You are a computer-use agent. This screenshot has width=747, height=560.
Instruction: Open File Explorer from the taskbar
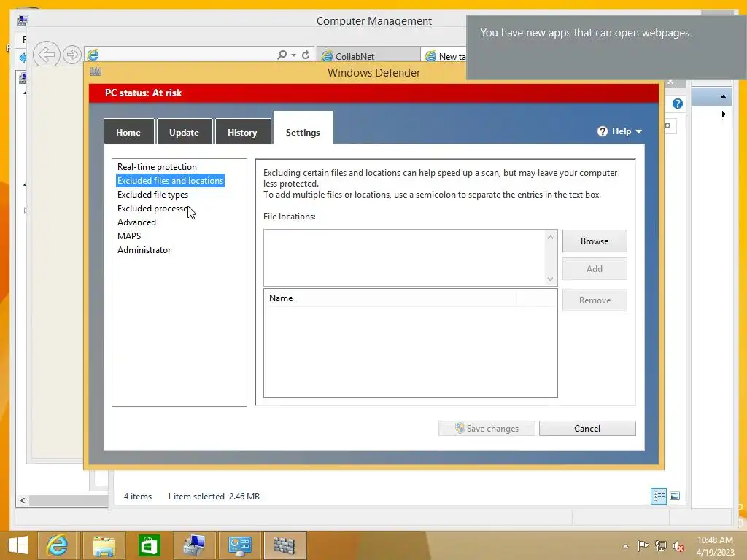(x=104, y=545)
